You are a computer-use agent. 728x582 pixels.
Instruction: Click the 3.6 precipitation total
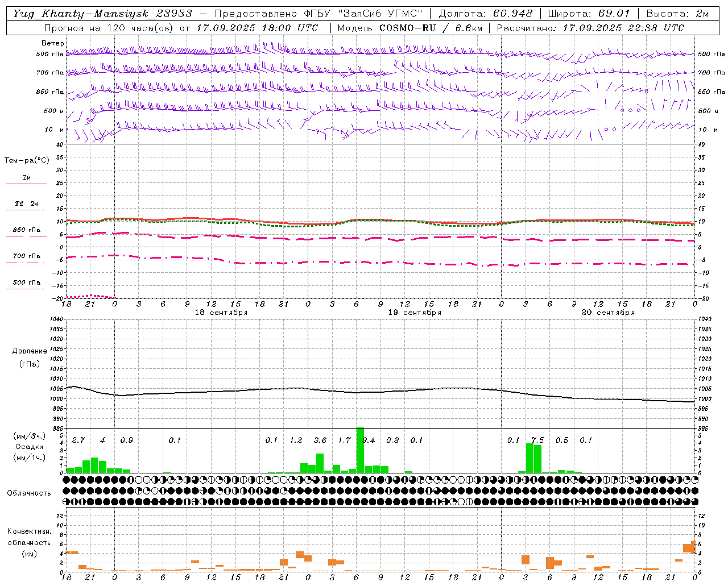pyautogui.click(x=320, y=440)
